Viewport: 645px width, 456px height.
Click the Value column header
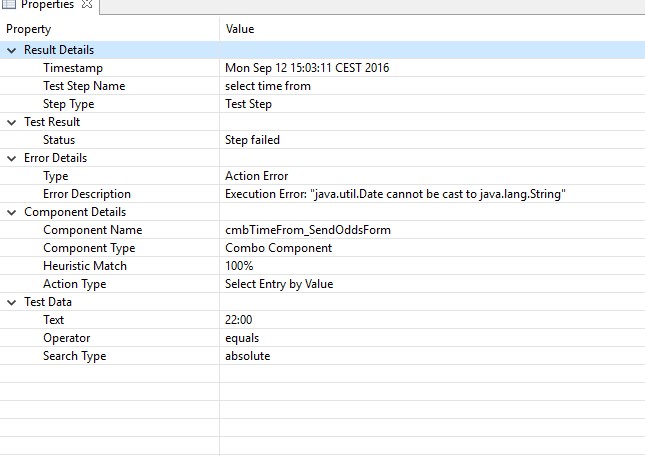tap(432, 29)
